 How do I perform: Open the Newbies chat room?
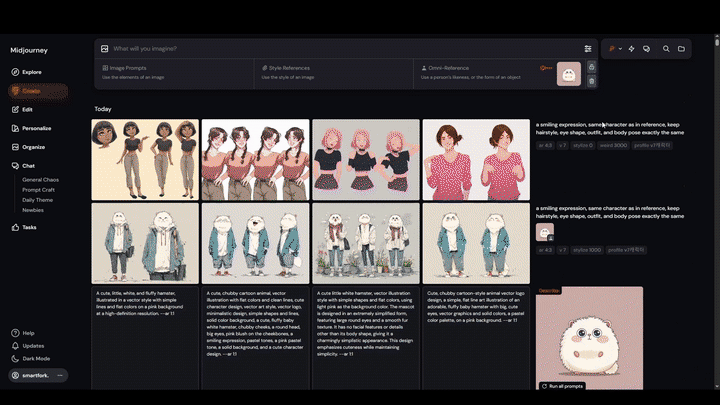[x=33, y=210]
